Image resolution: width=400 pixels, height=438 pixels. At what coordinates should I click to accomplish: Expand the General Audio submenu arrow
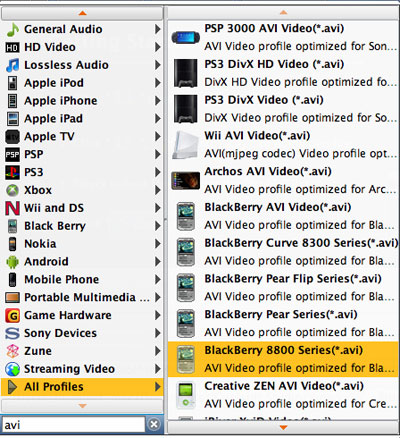pyautogui.click(x=158, y=29)
